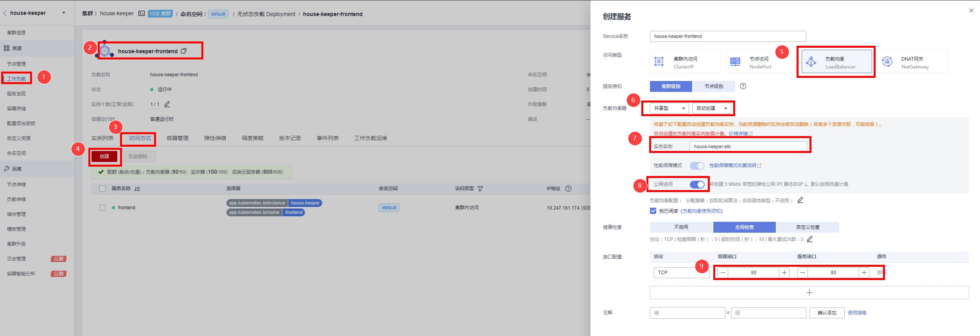Switch to the 弹性伸缩 tab

tap(215, 138)
